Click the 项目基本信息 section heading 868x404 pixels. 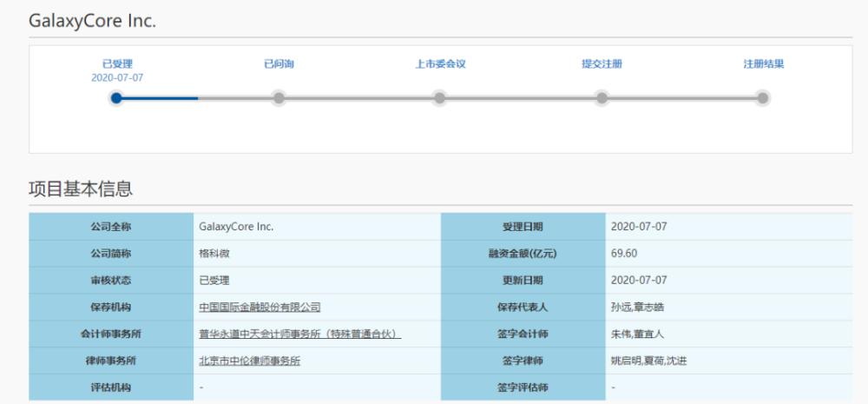coord(81,189)
